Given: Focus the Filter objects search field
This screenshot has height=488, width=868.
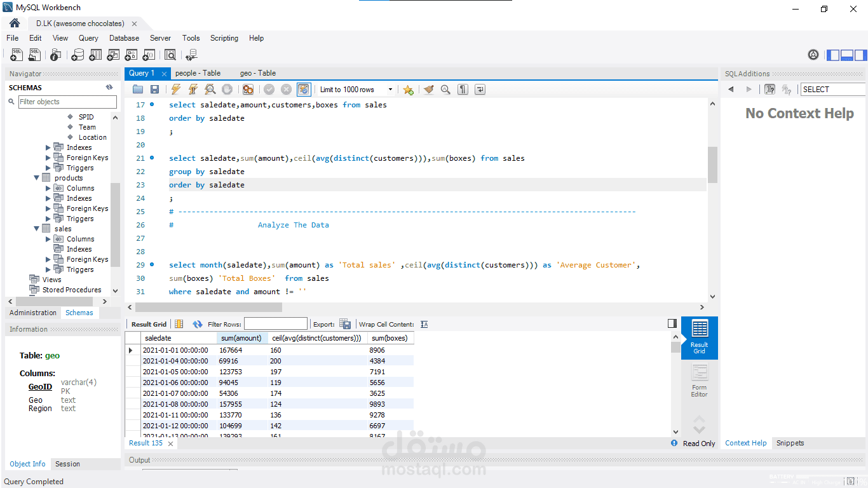Looking at the screenshot, I should [x=67, y=102].
